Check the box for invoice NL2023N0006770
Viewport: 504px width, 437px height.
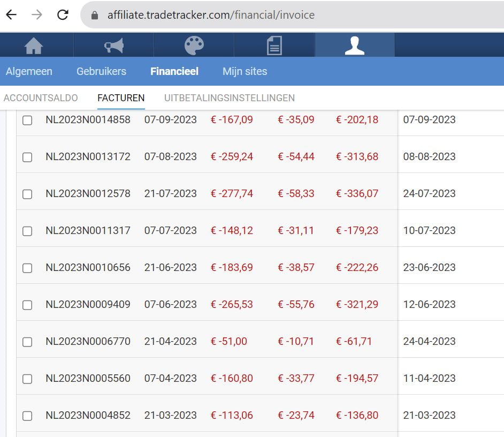tap(27, 342)
